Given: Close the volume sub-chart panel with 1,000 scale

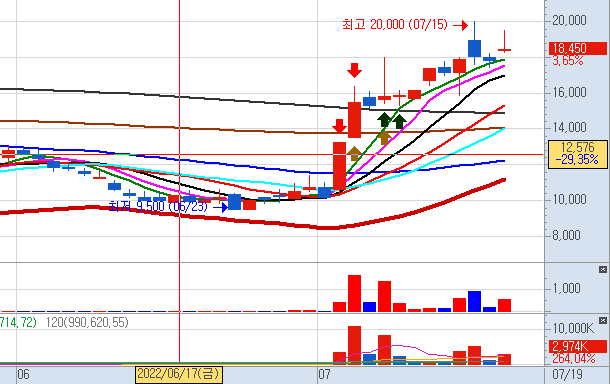Looking at the screenshot, I should pos(603,270).
